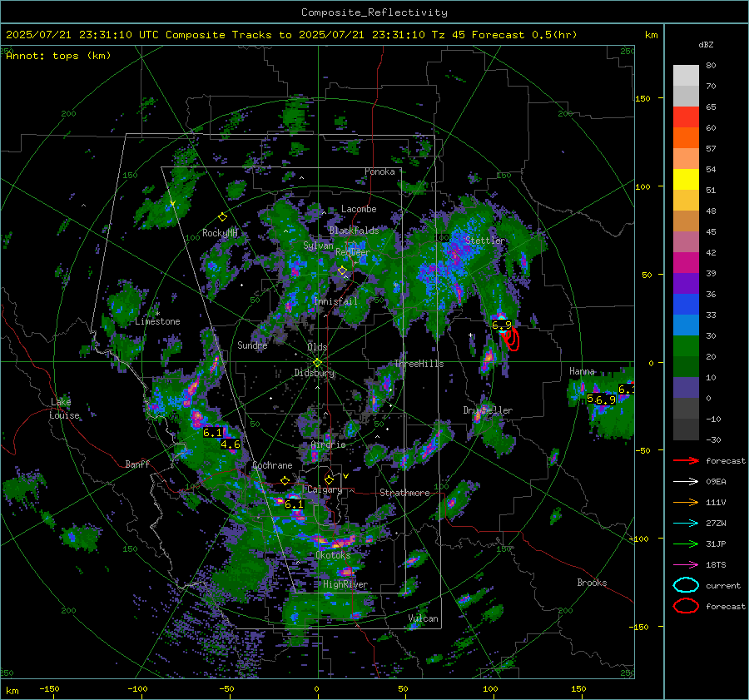The height and width of the screenshot is (700, 749).
Task: Click the yellow diamond marker above Calgary
Action: (x=329, y=479)
